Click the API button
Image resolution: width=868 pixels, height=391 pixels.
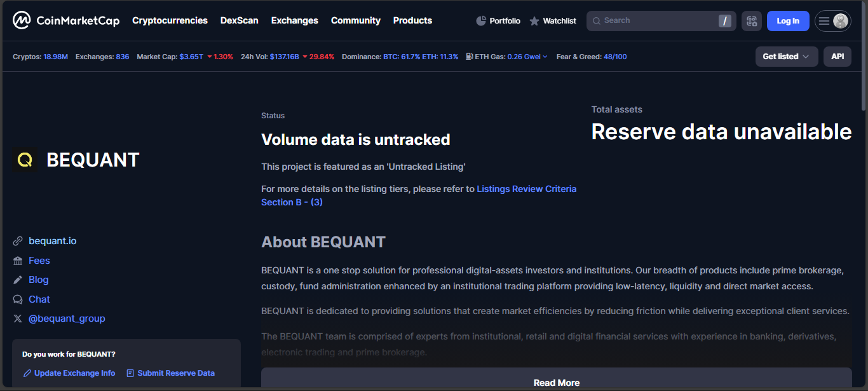click(x=837, y=57)
